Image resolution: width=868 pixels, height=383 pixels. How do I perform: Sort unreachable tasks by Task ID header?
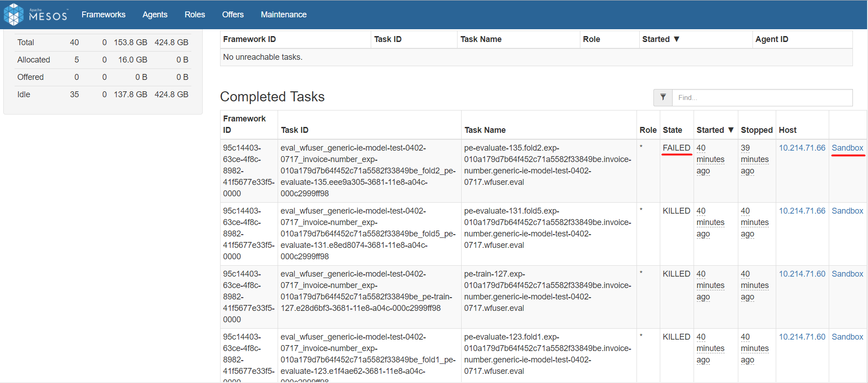click(x=388, y=39)
